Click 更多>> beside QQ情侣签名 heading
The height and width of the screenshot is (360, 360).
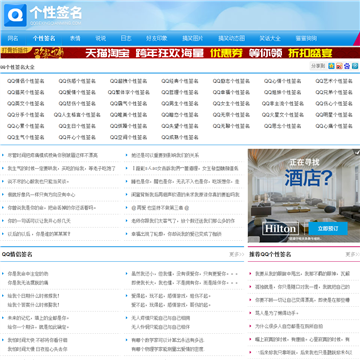click(236, 254)
